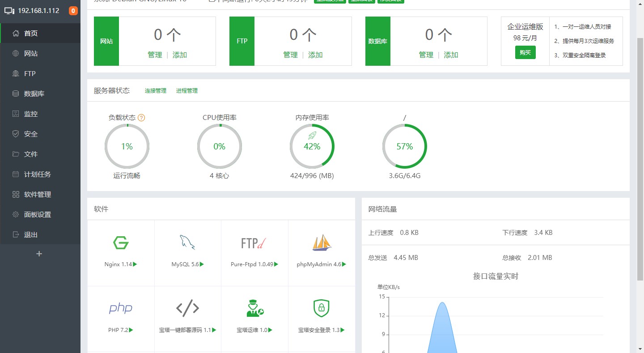Click the phpMyAdmin icon in software list
644x353 pixels.
[x=321, y=242]
